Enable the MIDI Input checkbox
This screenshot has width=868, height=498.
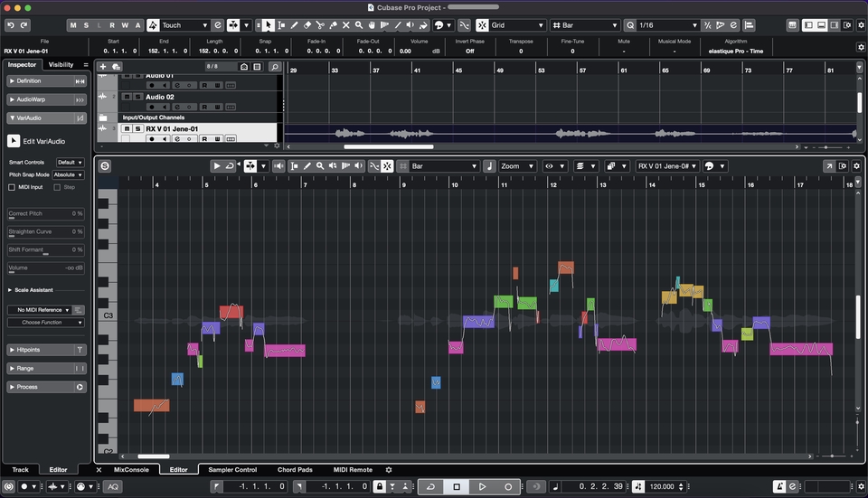tap(12, 187)
